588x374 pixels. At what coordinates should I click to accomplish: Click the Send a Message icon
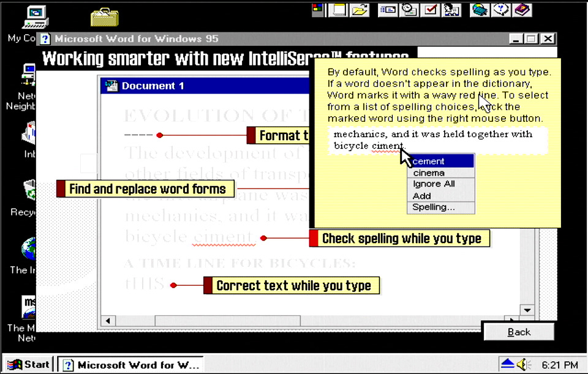(x=388, y=10)
